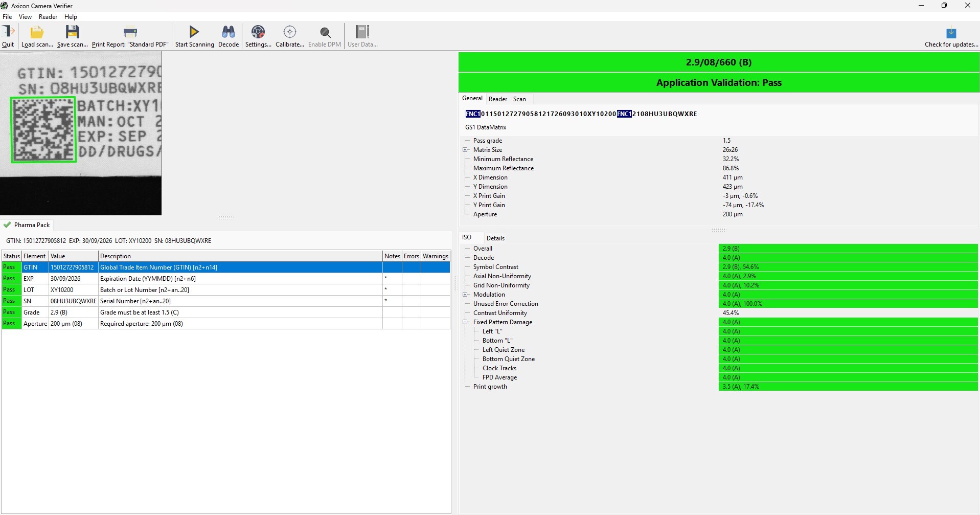
Task: Open the Details tab
Action: click(496, 238)
